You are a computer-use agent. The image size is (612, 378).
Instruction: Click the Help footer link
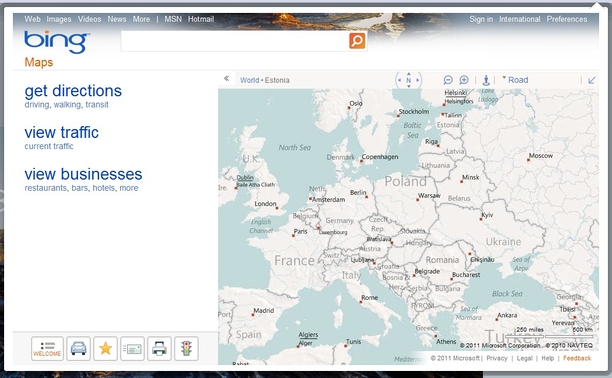548,358
